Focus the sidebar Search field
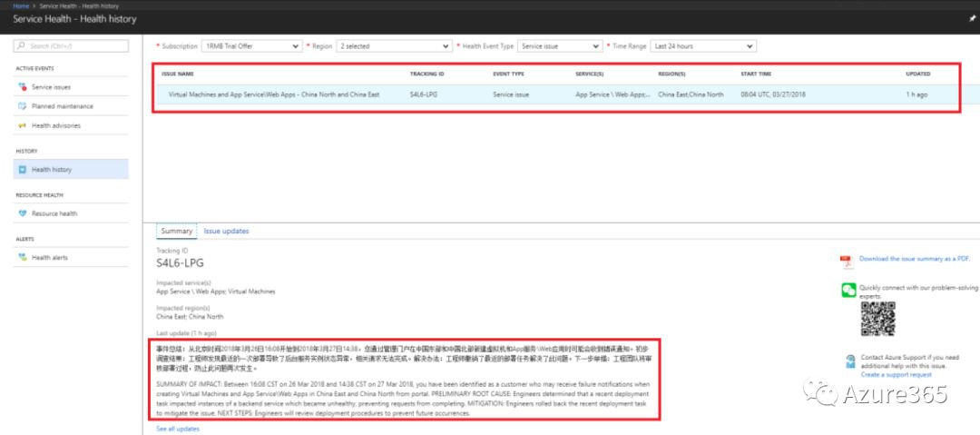 tap(71, 45)
